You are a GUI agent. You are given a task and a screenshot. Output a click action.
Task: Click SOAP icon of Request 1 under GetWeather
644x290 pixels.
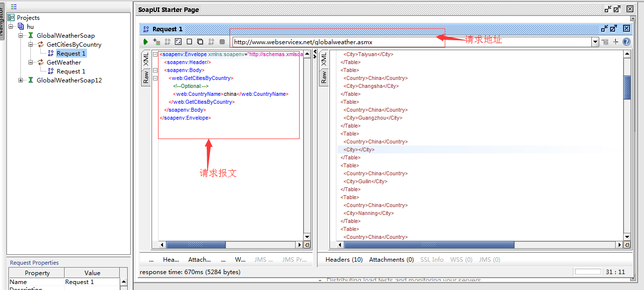tap(51, 71)
